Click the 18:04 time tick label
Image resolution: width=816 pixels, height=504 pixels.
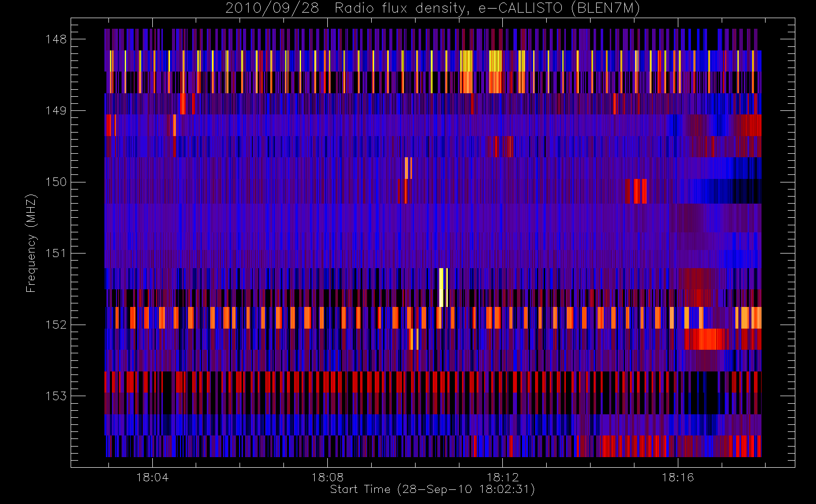pos(152,477)
